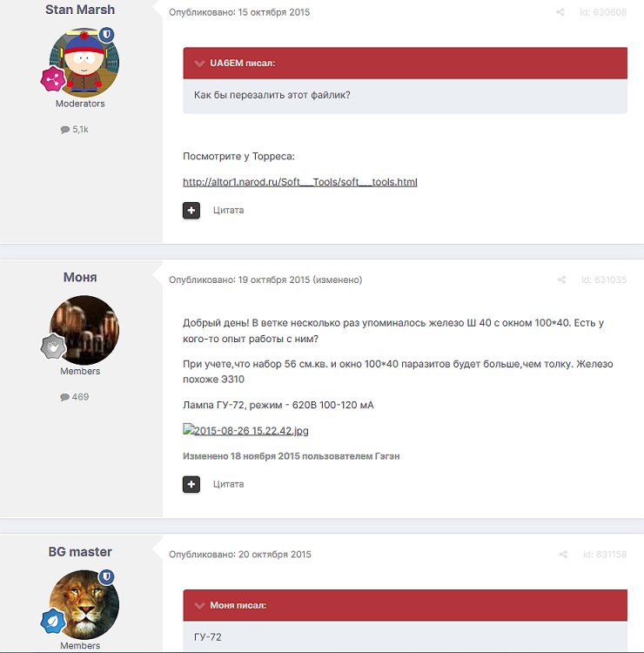Click share icon on BG master's post
644x653 pixels.
click(x=563, y=555)
